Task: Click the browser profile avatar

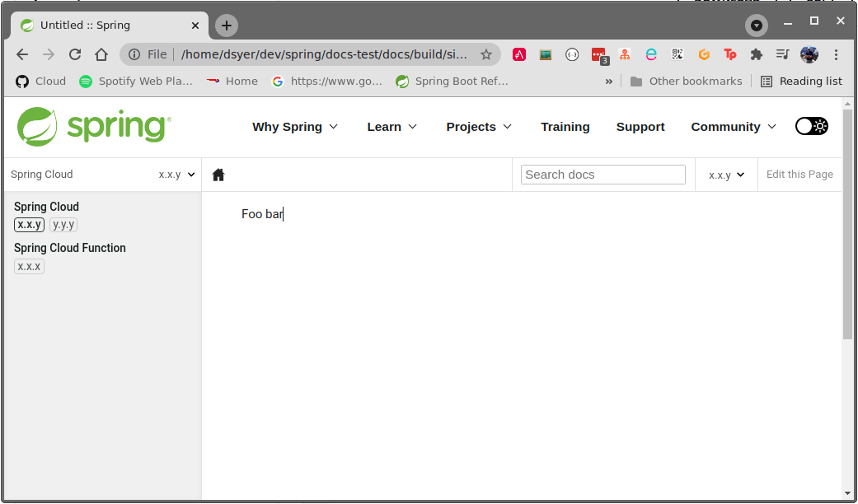Action: (x=809, y=54)
